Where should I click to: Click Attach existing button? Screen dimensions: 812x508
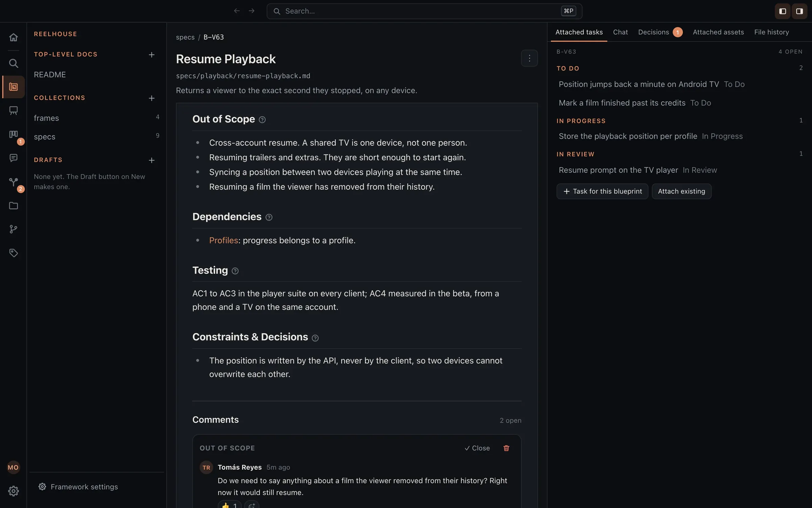681,191
